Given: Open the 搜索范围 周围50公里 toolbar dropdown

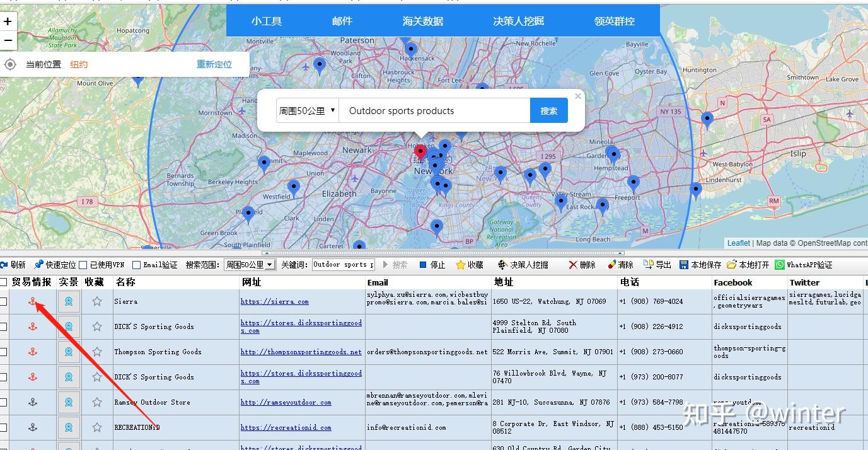Looking at the screenshot, I should click(x=250, y=265).
